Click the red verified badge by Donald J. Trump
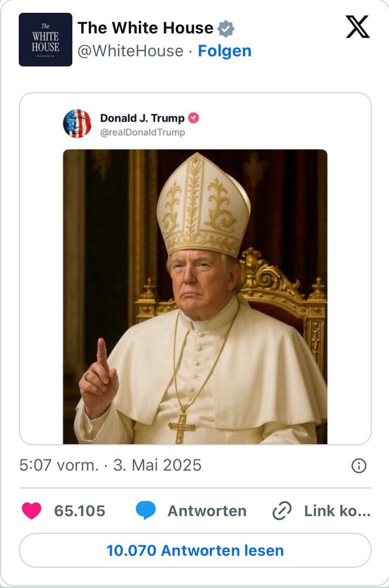The height and width of the screenshot is (588, 389). (x=194, y=118)
